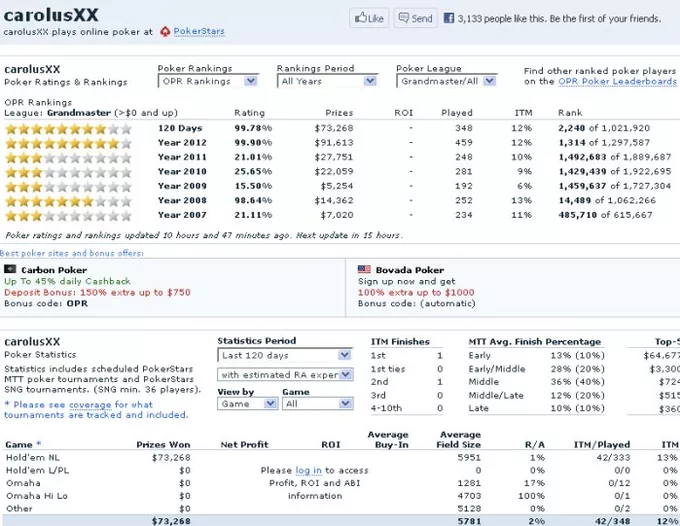Expand the Rankings Period All Years dropdown
680x526 pixels.
327,81
